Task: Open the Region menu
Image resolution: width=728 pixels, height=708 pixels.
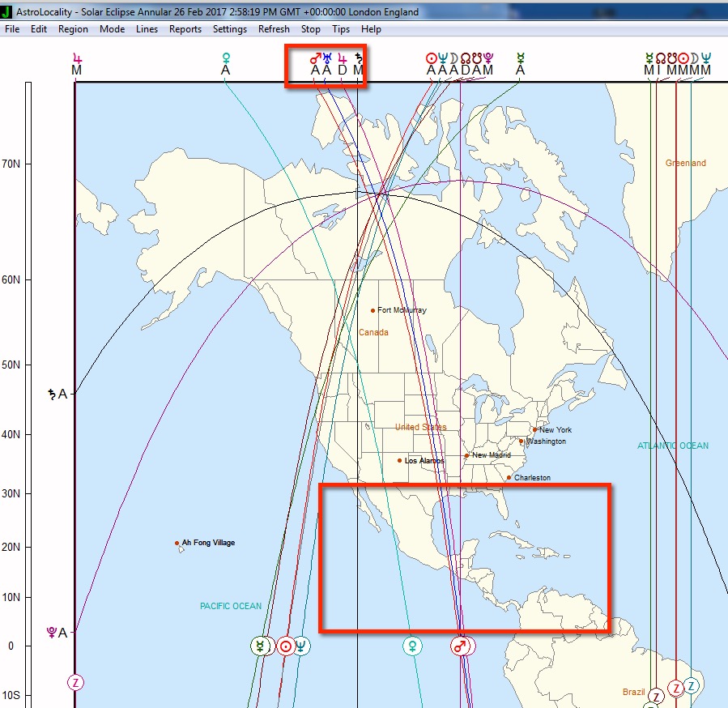Action: point(73,29)
